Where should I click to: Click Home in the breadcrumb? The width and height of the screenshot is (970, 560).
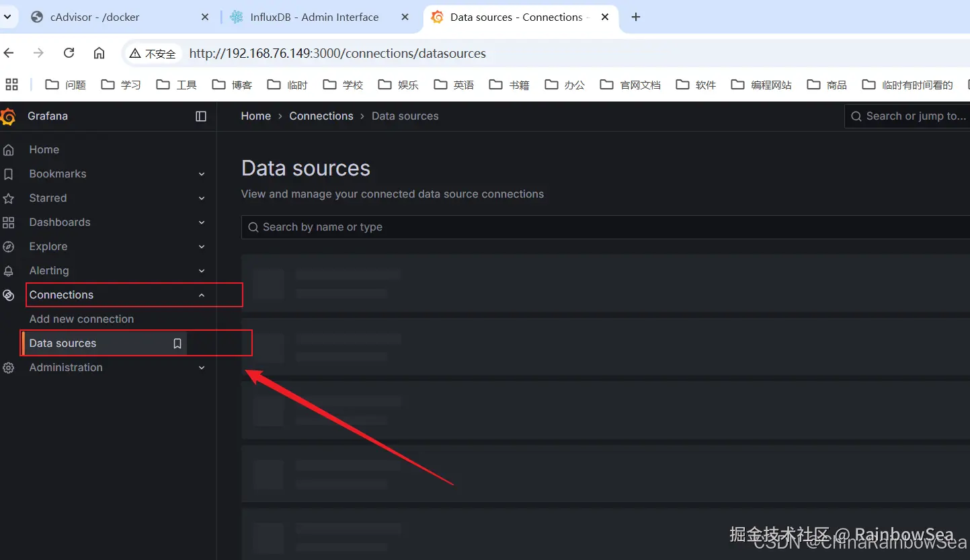pyautogui.click(x=256, y=116)
